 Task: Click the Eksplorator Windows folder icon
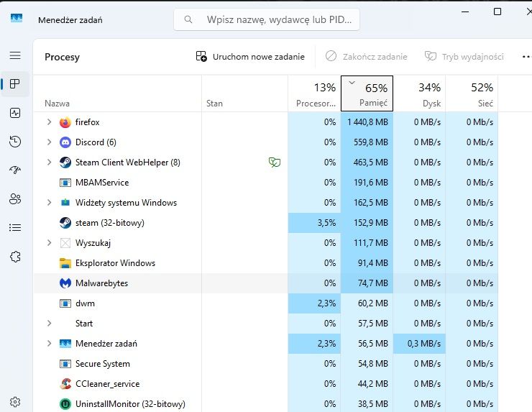(65, 263)
